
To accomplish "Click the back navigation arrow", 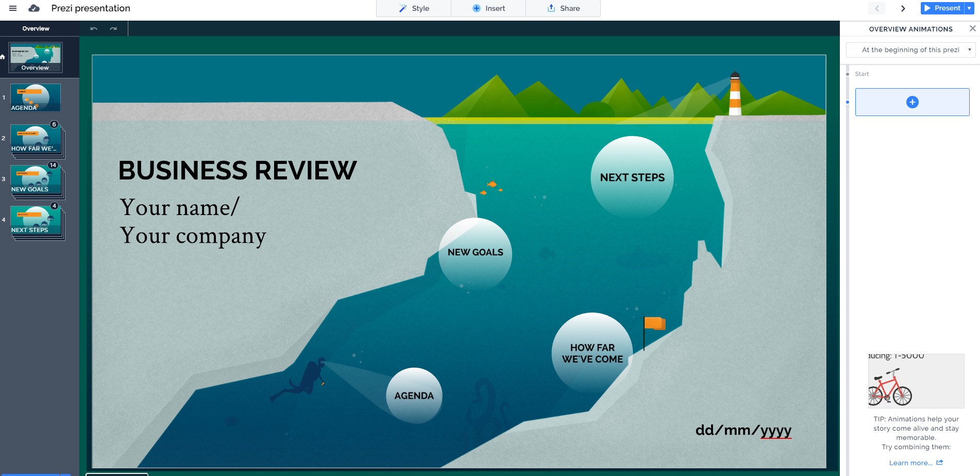I will (876, 8).
